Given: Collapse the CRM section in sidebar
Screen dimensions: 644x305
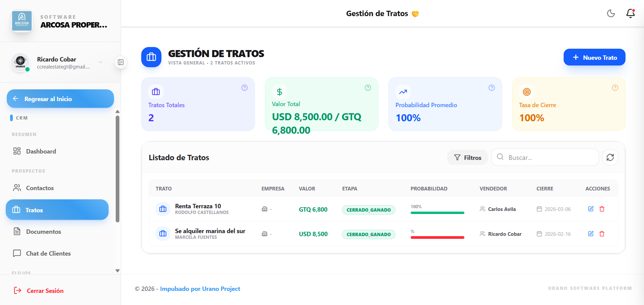Looking at the screenshot, I should pos(22,118).
